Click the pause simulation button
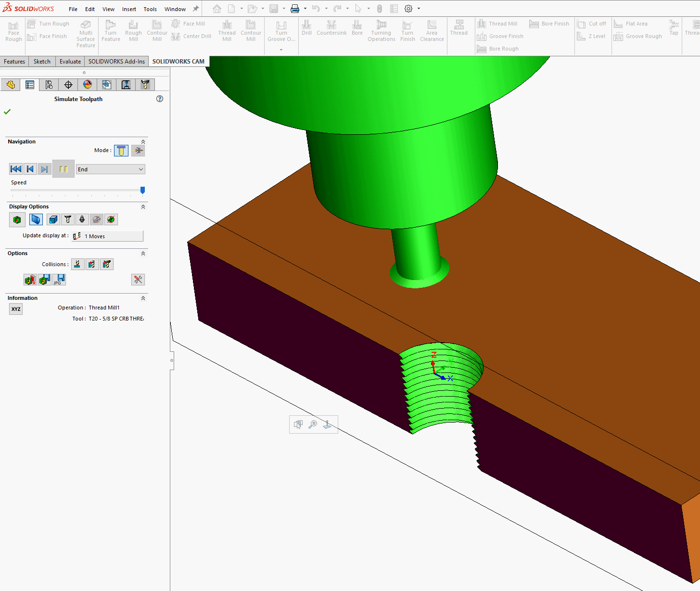 [x=63, y=169]
